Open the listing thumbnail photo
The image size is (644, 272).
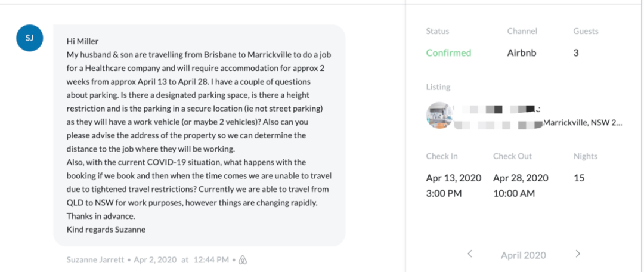click(x=439, y=116)
